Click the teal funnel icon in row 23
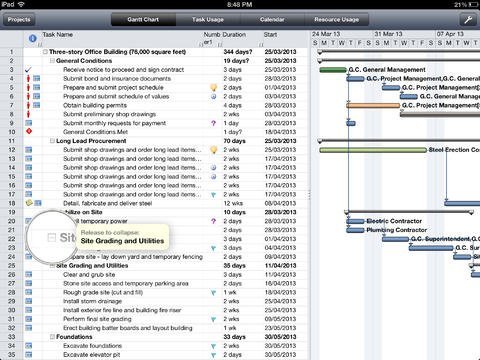480x360 pixels. 214,248
